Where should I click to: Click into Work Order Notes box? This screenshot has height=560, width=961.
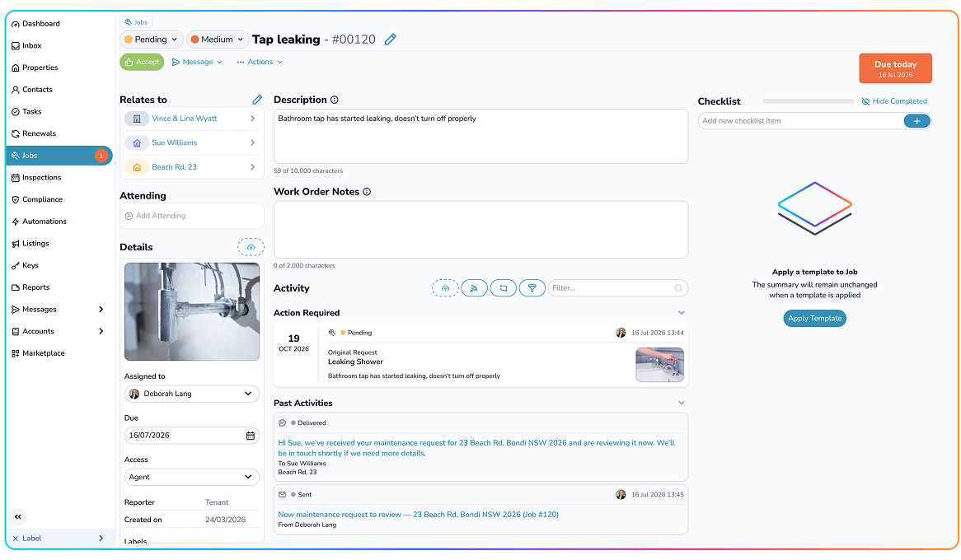coord(480,230)
